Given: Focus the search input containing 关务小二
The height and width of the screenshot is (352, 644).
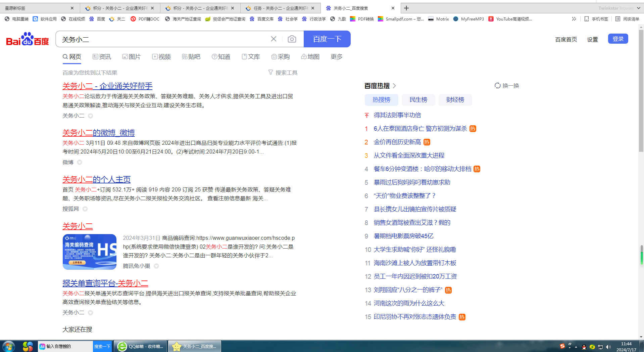Looking at the screenshot, I should [164, 39].
